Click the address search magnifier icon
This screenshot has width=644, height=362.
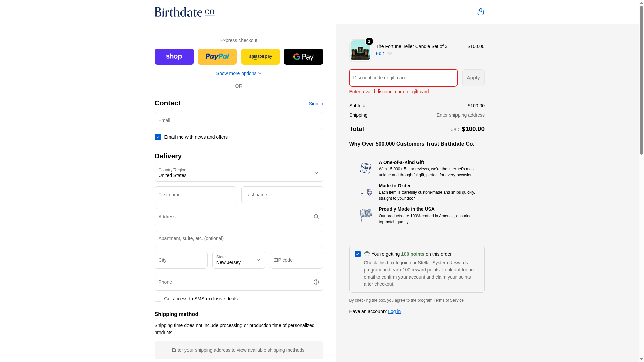316,217
